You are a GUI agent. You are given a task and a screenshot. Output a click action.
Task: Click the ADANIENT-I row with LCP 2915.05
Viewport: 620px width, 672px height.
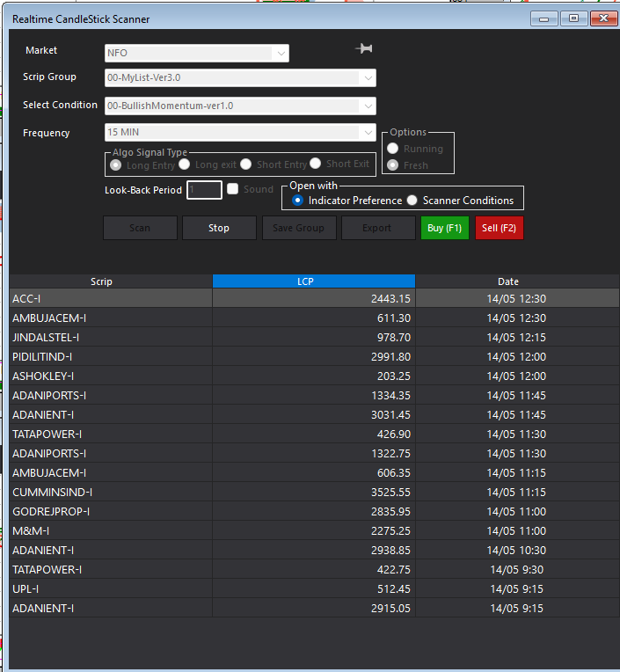pos(315,608)
